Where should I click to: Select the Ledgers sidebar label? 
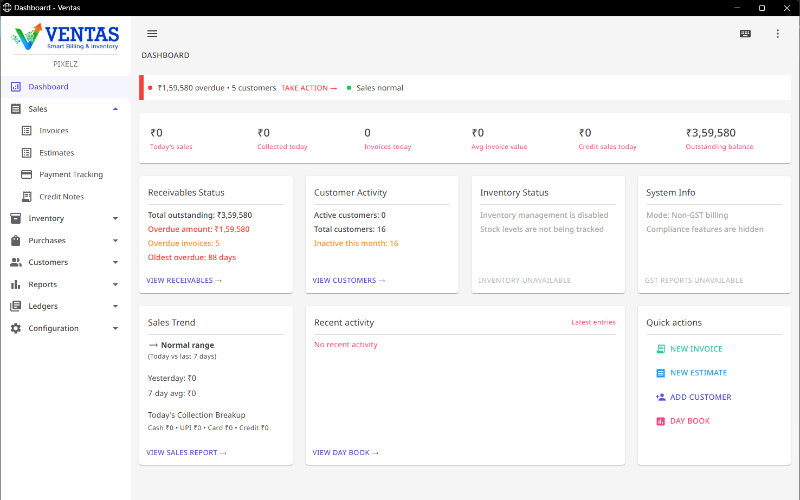coord(43,306)
